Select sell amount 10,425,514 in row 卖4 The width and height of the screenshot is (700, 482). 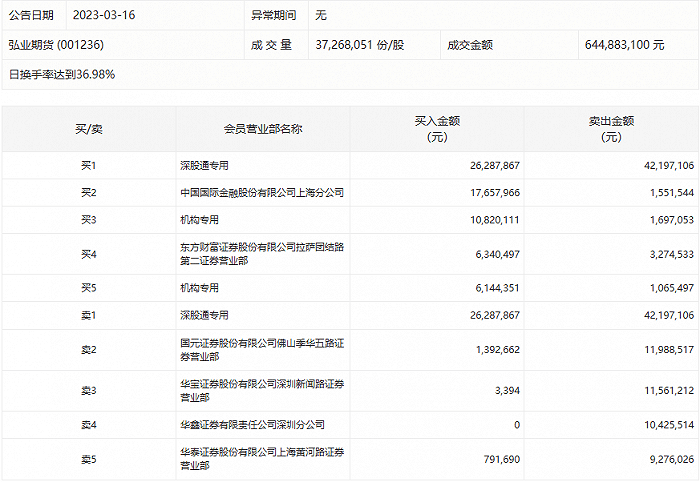pyautogui.click(x=665, y=425)
